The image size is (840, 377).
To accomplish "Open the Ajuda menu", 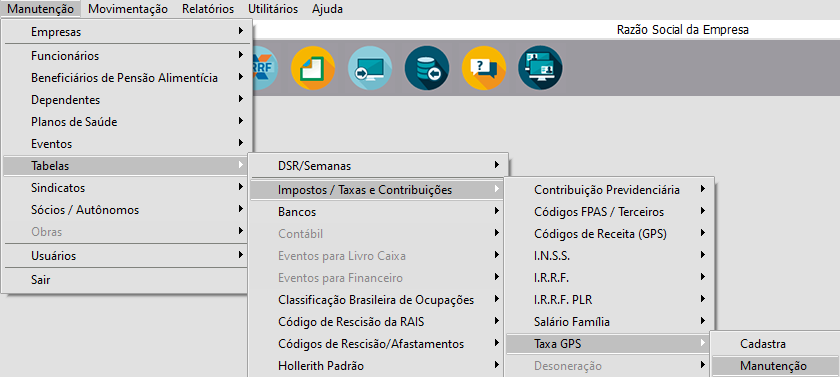I will pos(327,9).
